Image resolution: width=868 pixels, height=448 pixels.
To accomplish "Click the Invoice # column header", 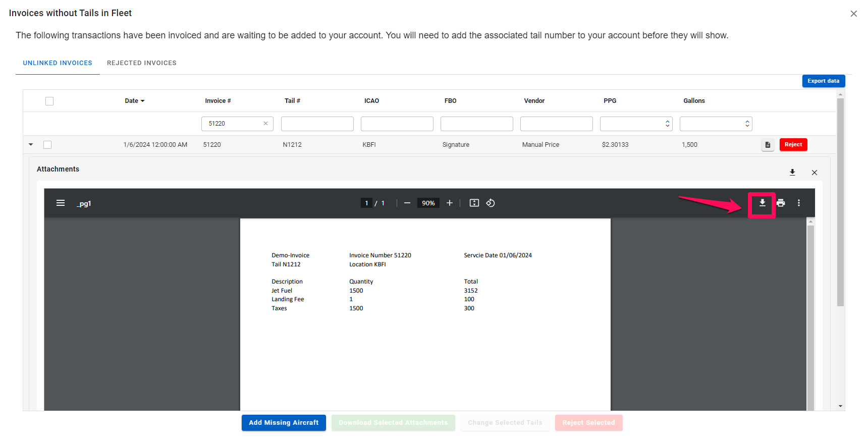I will click(218, 101).
